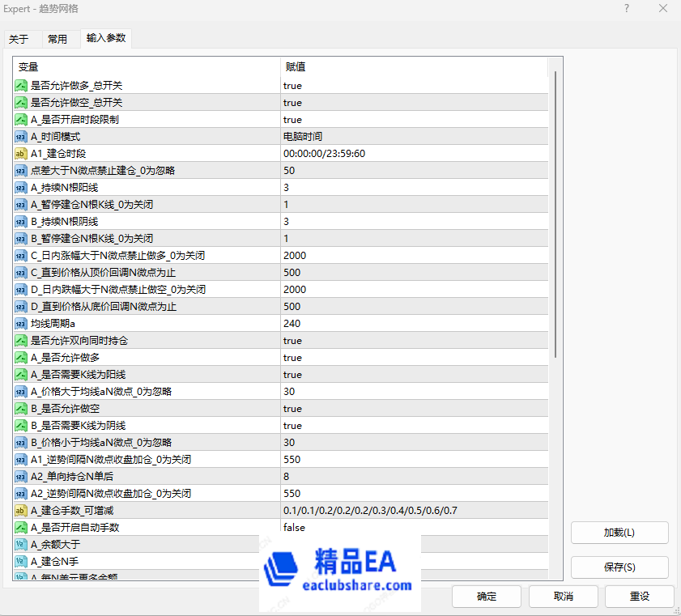
Task: Click the icon beside B_暂停建仓N根K线_0为关闭
Action: [21, 239]
